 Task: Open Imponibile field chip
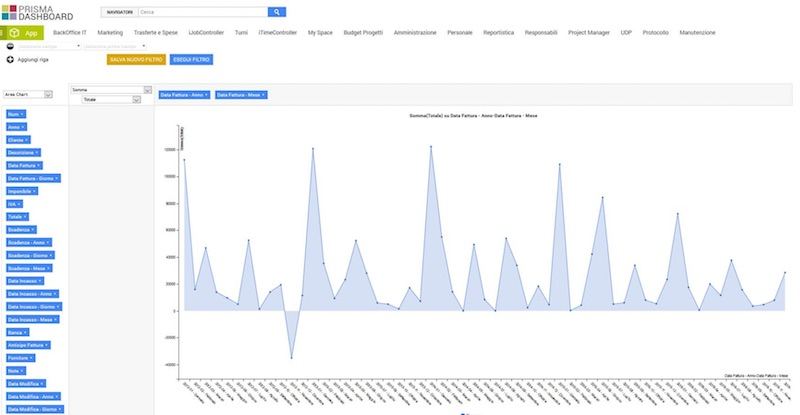22,191
